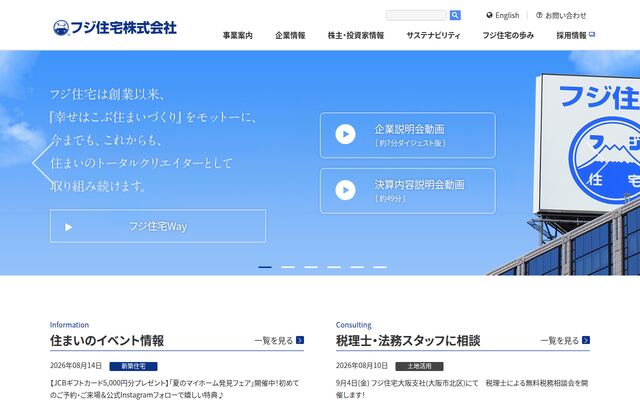Click the arrow icon next to Information 一覧を見る

(x=300, y=340)
